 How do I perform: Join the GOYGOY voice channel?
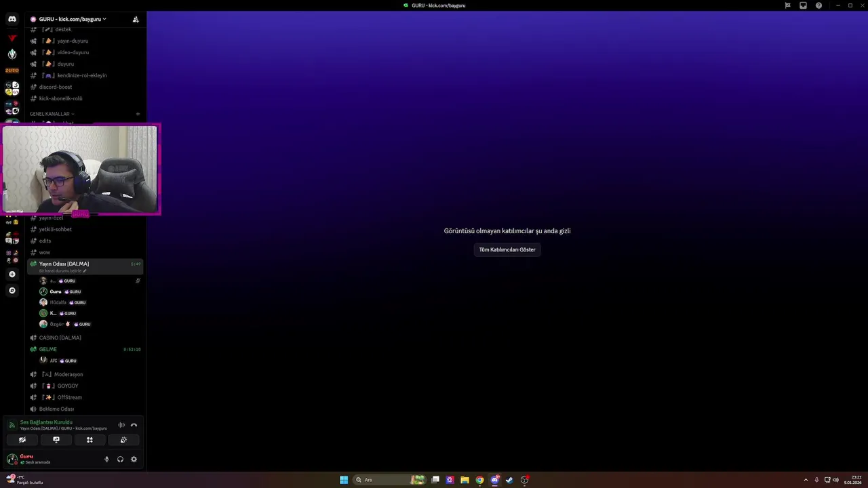pyautogui.click(x=85, y=386)
